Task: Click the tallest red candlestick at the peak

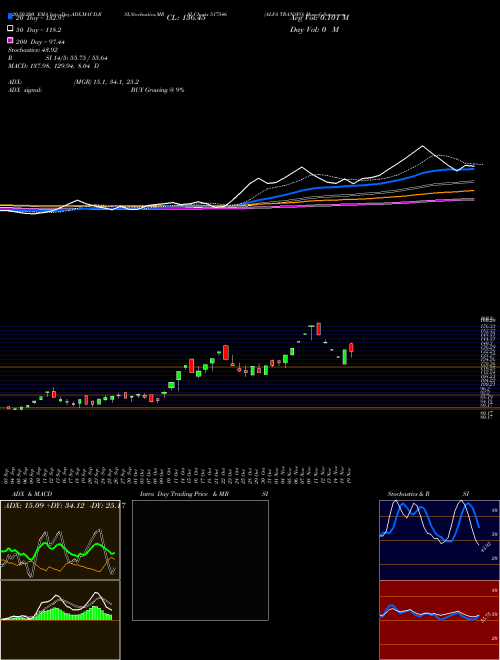Action: [x=319, y=329]
